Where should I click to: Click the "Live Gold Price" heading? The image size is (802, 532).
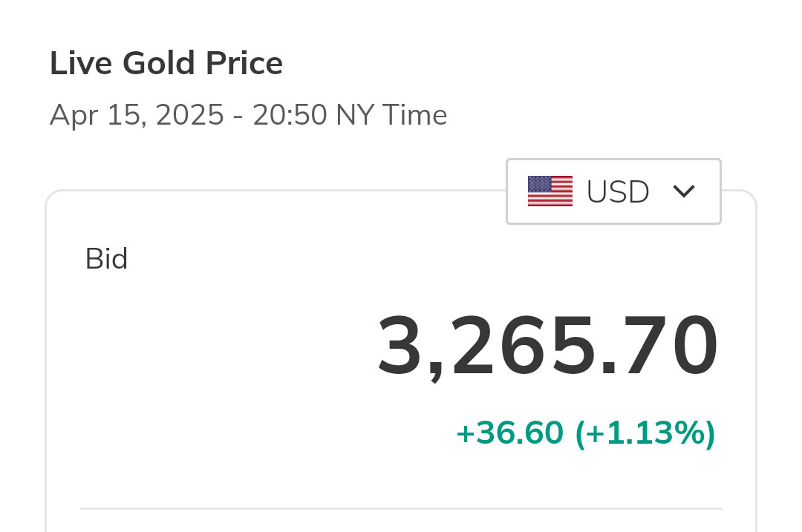(166, 64)
